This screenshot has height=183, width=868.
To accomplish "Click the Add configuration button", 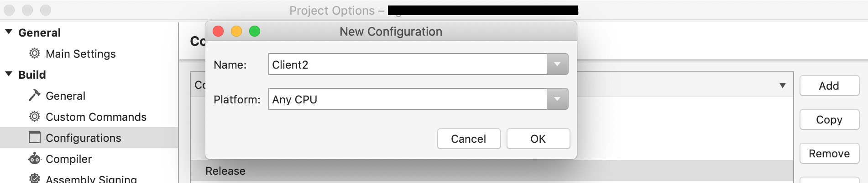I will tap(829, 86).
